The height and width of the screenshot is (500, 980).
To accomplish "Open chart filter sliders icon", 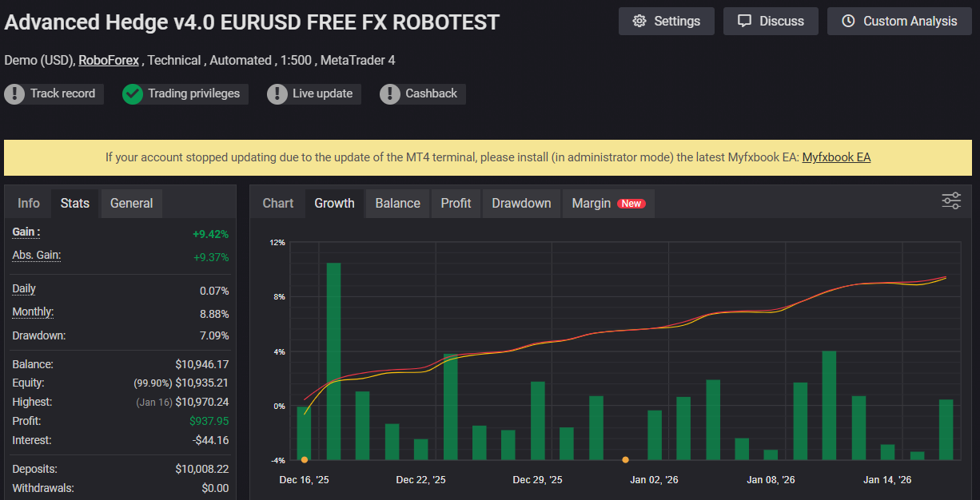I will coord(951,201).
